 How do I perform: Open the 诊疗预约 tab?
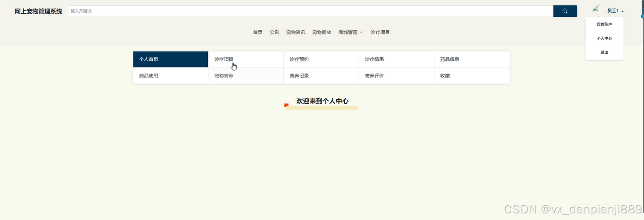pyautogui.click(x=321, y=59)
